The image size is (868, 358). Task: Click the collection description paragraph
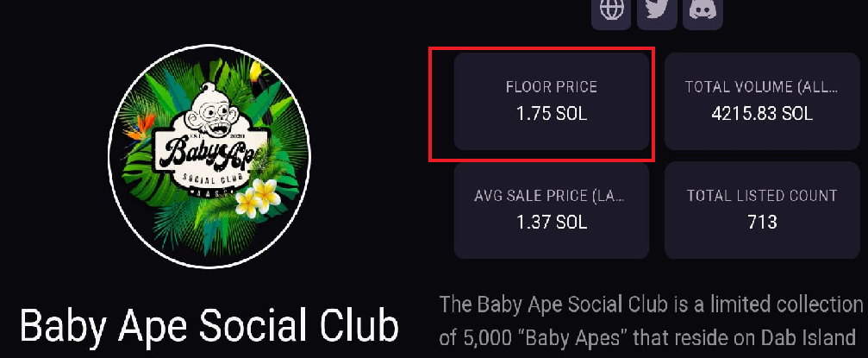[652, 321]
